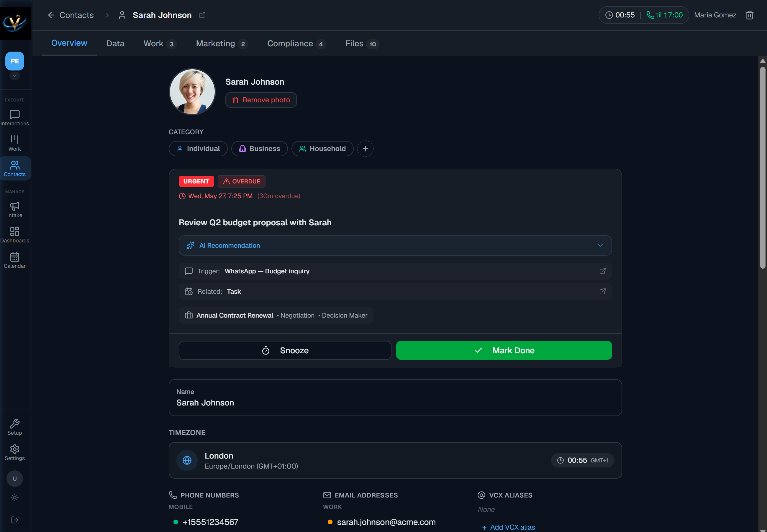Click the Trigger WhatsApp — Budget inquiry row

(x=395, y=271)
